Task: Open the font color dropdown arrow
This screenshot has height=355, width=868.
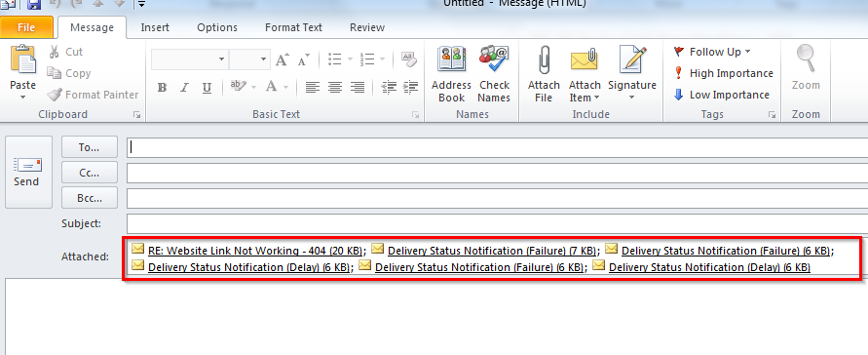Action: [x=285, y=88]
